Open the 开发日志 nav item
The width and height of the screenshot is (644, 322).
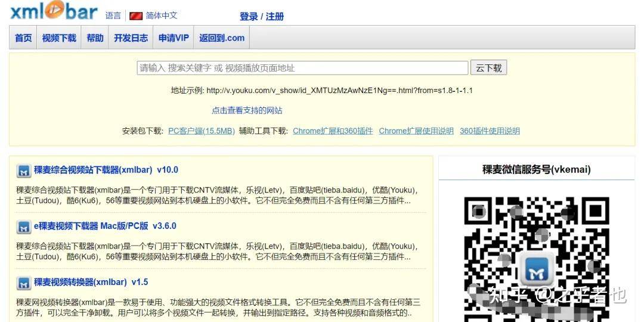131,38
